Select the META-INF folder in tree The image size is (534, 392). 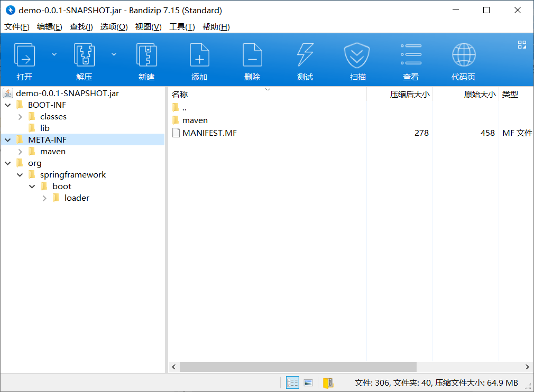tap(47, 140)
